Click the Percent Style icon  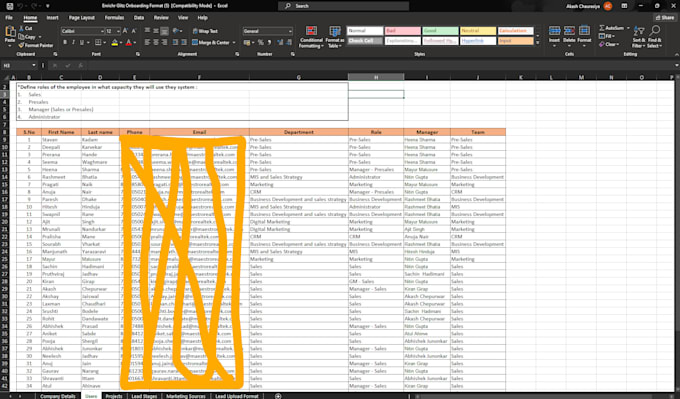point(261,43)
